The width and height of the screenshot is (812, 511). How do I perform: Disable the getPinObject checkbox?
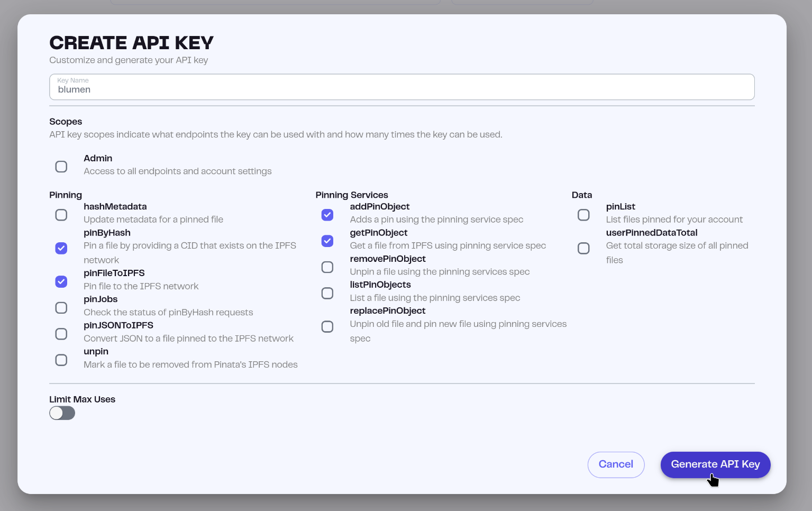(x=327, y=241)
